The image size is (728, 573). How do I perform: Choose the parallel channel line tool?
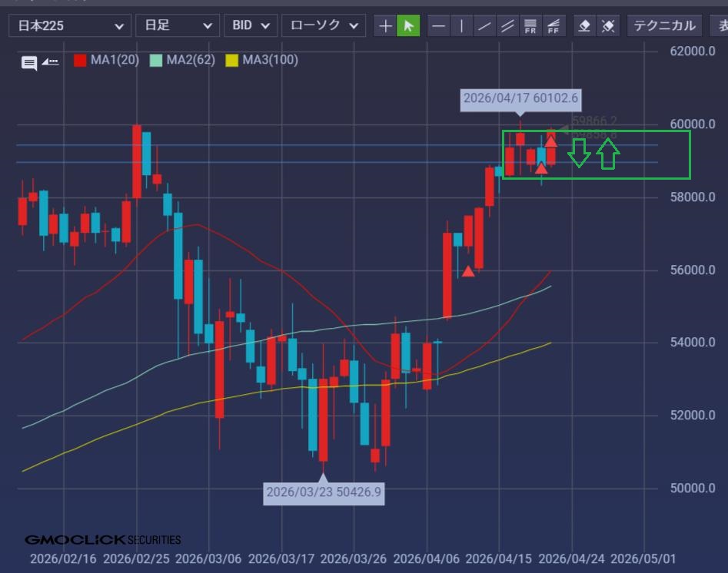(x=507, y=26)
